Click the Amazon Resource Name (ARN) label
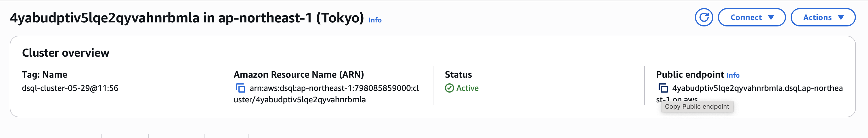868x138 pixels. coord(299,75)
